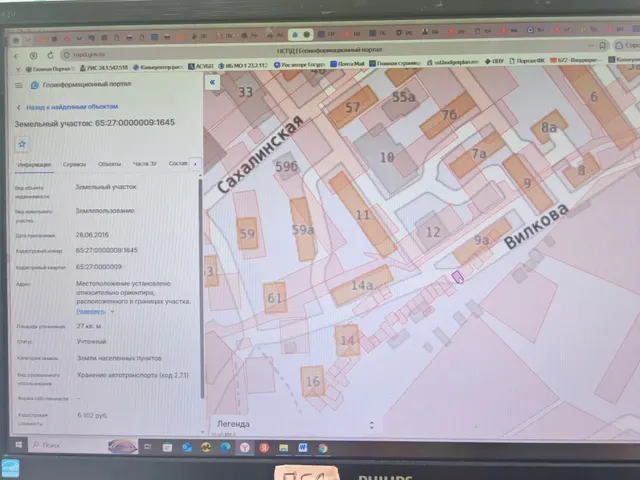Click building 10 on the map
Screen dimensions: 640x480
(387, 157)
